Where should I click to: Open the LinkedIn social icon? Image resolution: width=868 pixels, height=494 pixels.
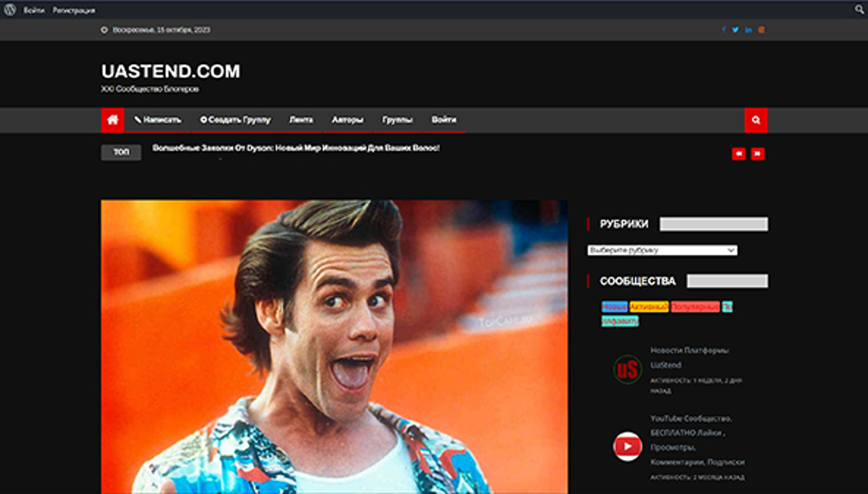(748, 30)
